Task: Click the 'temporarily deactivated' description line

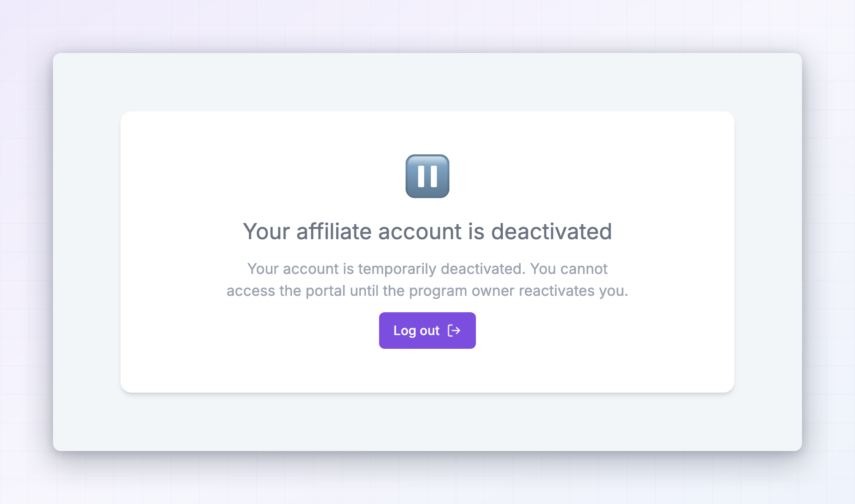Action: pyautogui.click(x=427, y=269)
